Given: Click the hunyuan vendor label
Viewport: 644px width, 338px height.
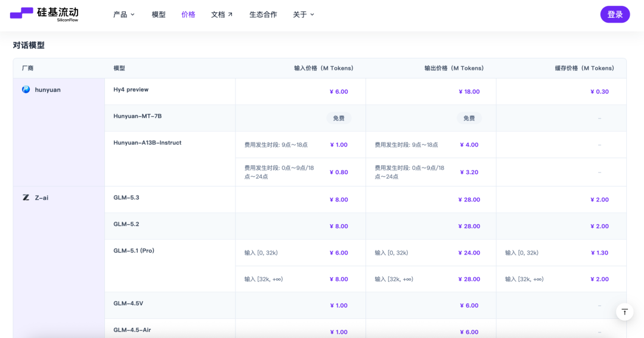Looking at the screenshot, I should [x=48, y=89].
